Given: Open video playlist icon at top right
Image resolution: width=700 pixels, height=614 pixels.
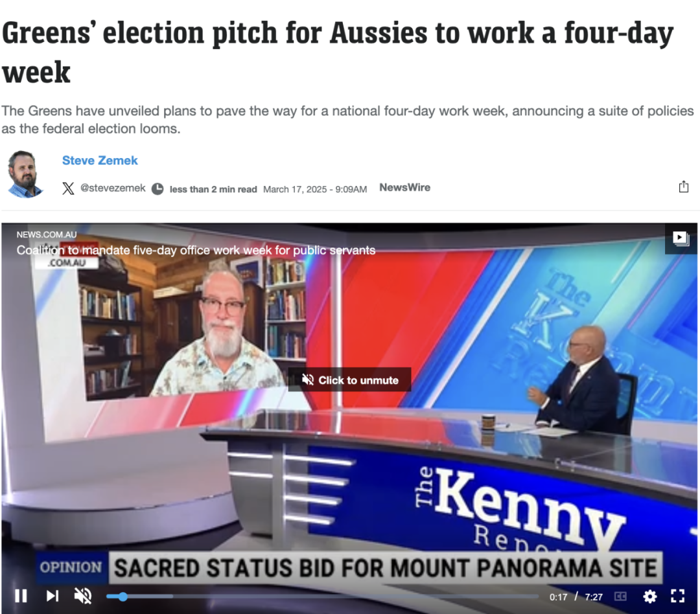Looking at the screenshot, I should (681, 238).
